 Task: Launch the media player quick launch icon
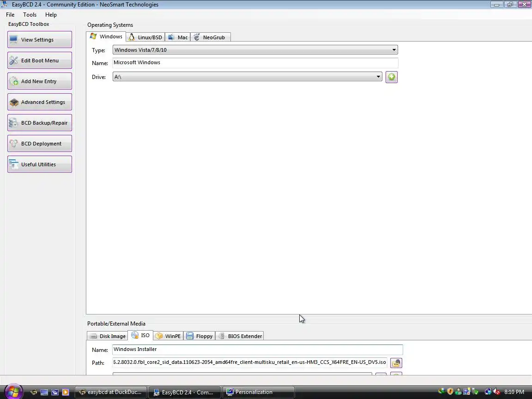(66, 392)
